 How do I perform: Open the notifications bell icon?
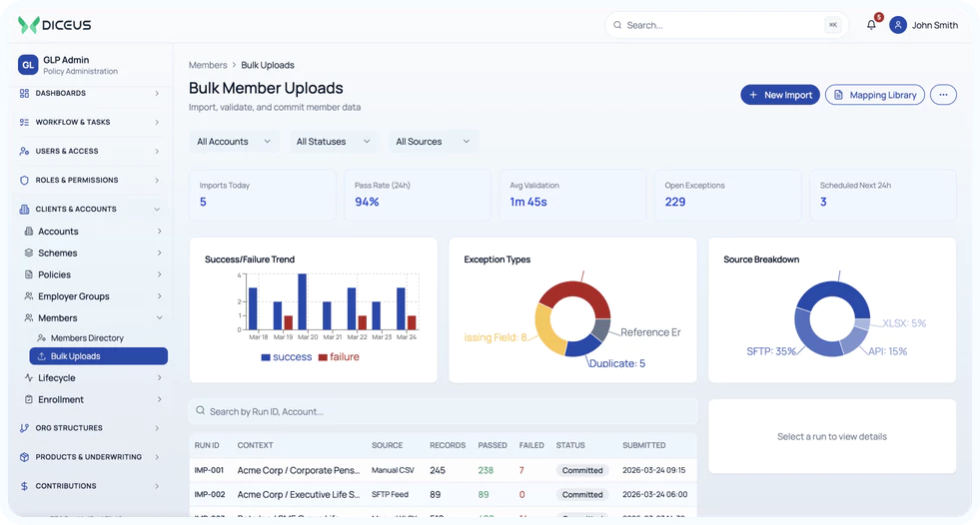[871, 25]
